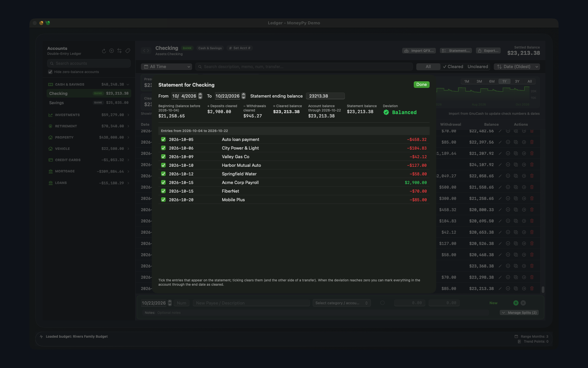The height and width of the screenshot is (368, 588).
Task: Click the Mortgage bank icon
Action: point(50,171)
